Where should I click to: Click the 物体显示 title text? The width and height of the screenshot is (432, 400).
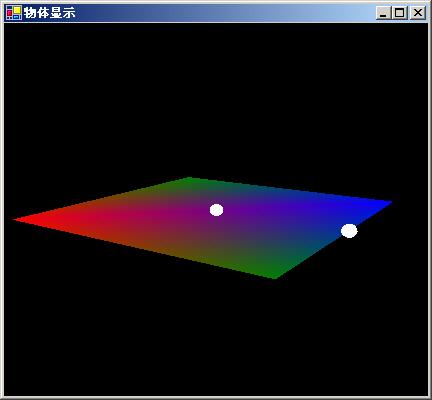pyautogui.click(x=49, y=13)
